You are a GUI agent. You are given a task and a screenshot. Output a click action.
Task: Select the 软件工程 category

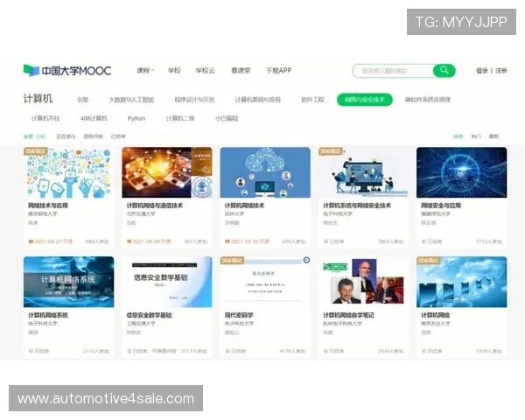click(x=312, y=100)
